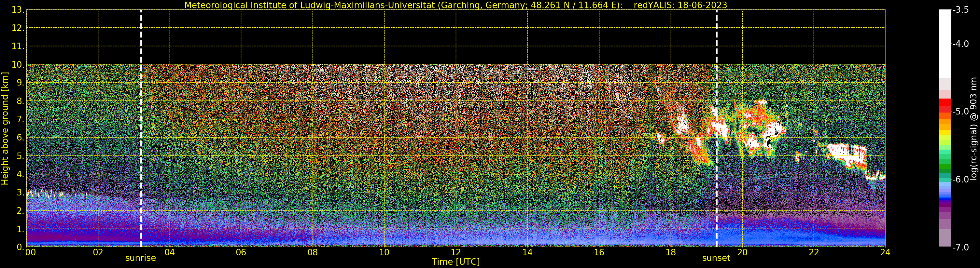The height and width of the screenshot is (268, 980).
Task: Click the dashed white sunrise marker line
Action: 141,128
